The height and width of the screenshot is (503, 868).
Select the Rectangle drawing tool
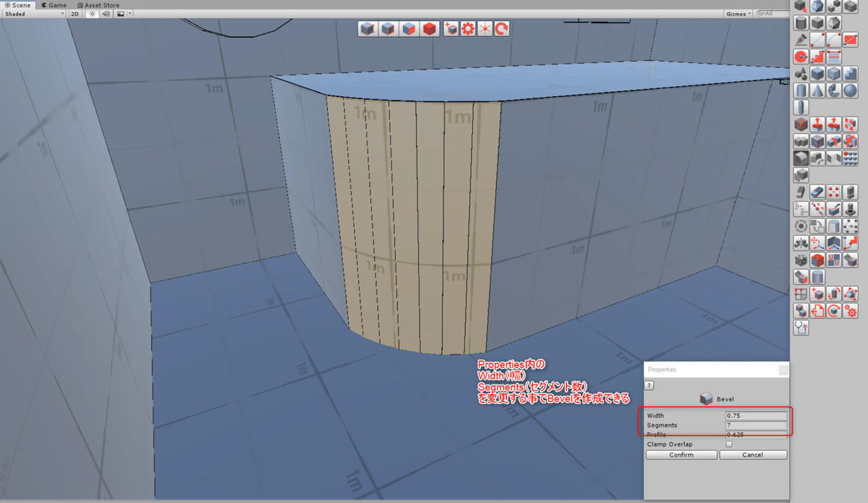coord(850,39)
